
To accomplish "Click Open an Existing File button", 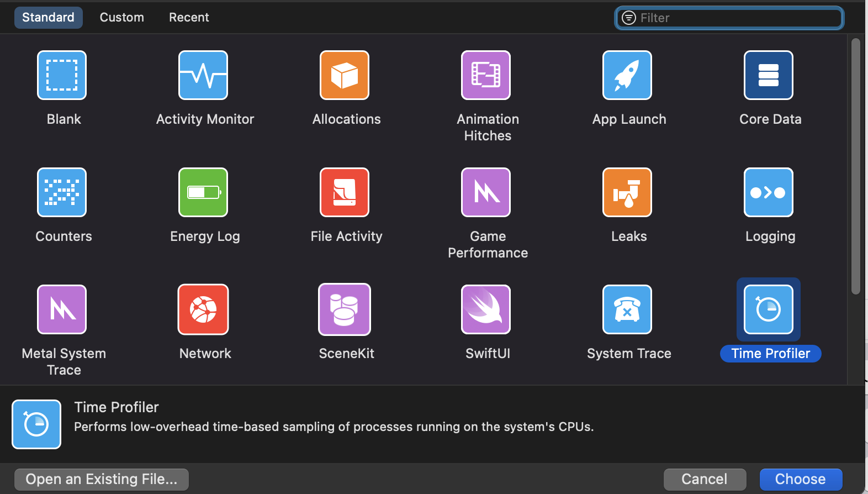I will click(x=102, y=479).
